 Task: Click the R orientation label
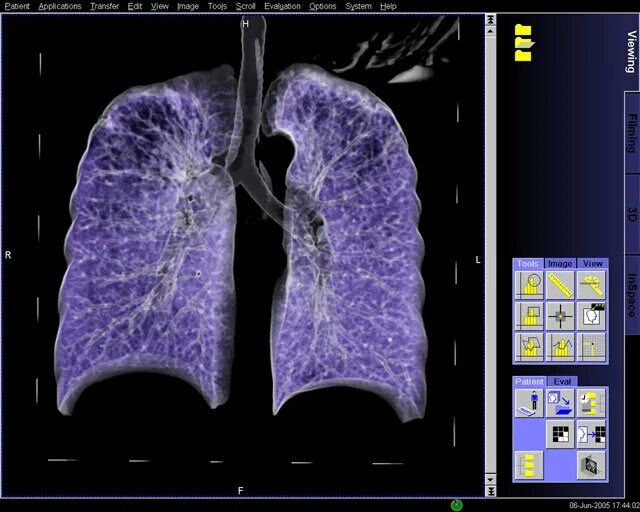click(8, 255)
